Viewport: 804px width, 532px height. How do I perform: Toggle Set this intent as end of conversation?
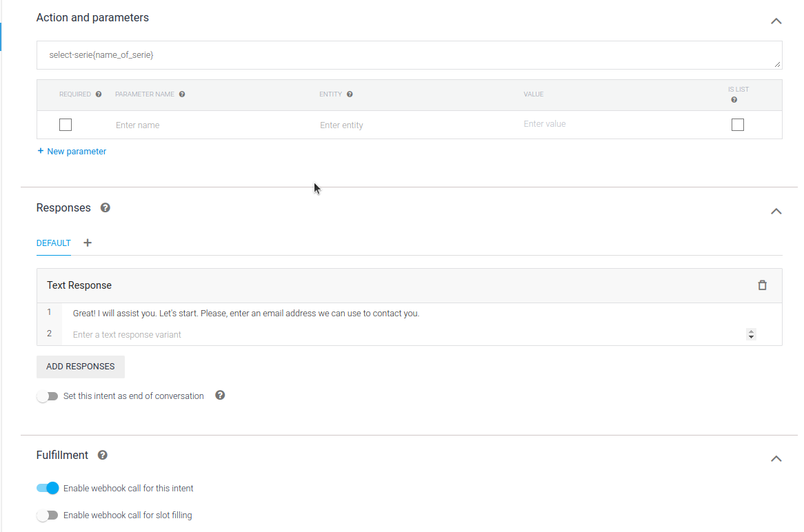coord(48,396)
